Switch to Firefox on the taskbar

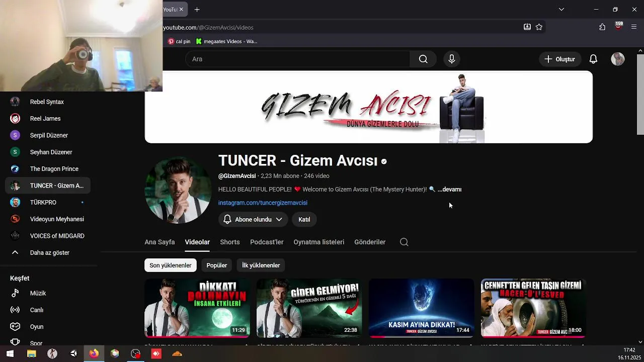[x=94, y=354]
